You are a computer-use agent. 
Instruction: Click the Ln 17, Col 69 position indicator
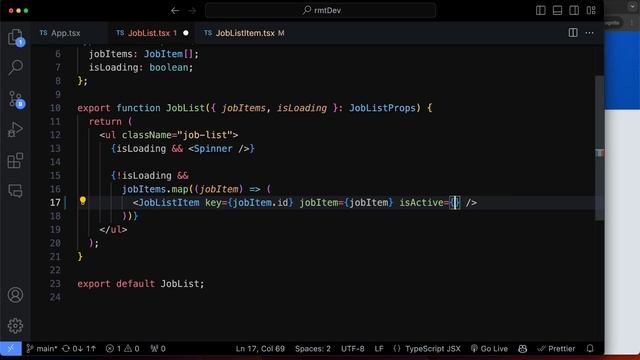point(260,349)
